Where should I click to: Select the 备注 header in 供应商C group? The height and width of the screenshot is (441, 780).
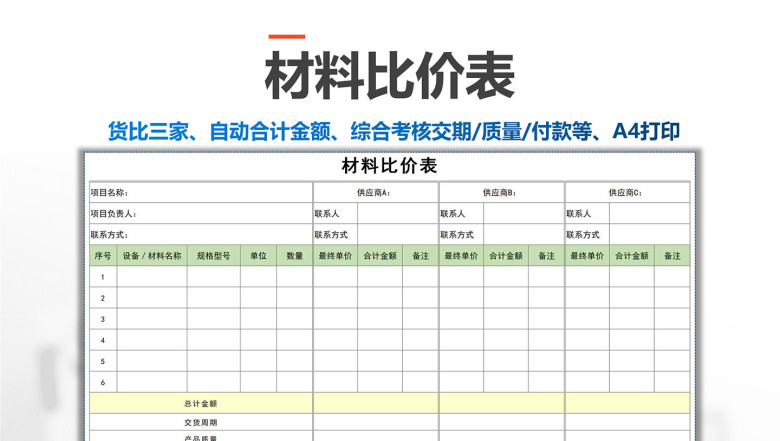click(x=672, y=256)
